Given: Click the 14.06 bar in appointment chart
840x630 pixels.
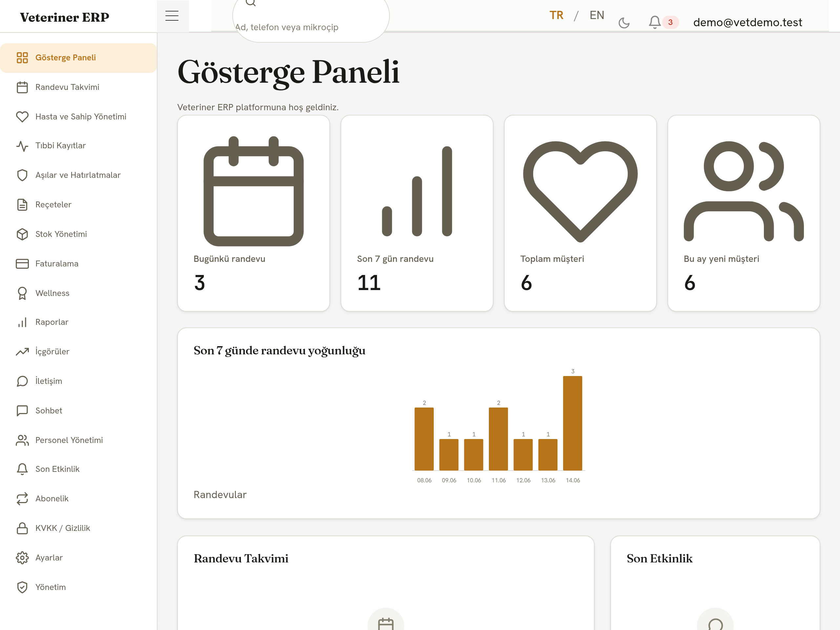Looking at the screenshot, I should pos(573,423).
